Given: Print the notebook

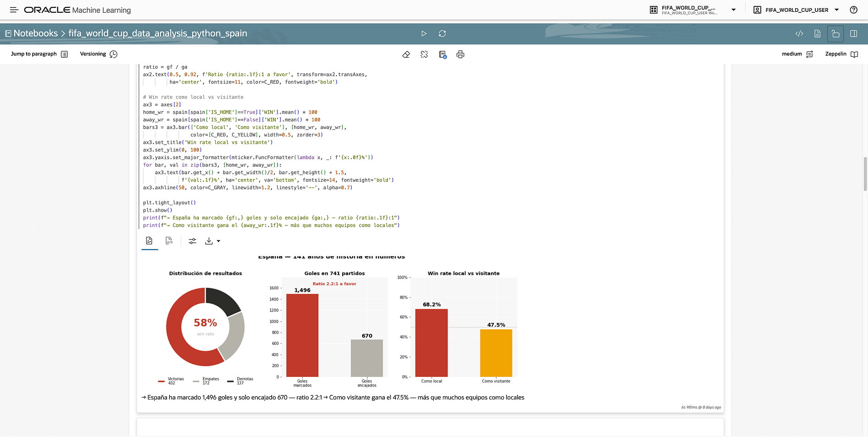Looking at the screenshot, I should pos(460,55).
